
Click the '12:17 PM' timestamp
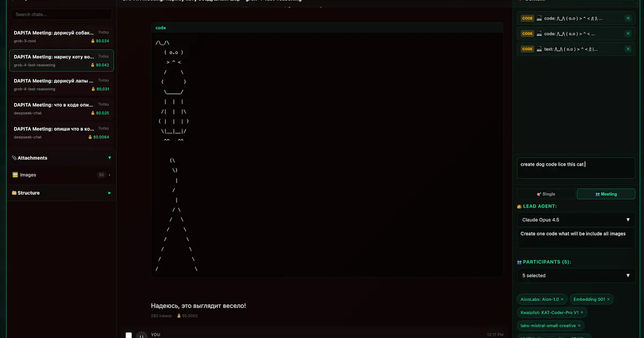(x=495, y=335)
